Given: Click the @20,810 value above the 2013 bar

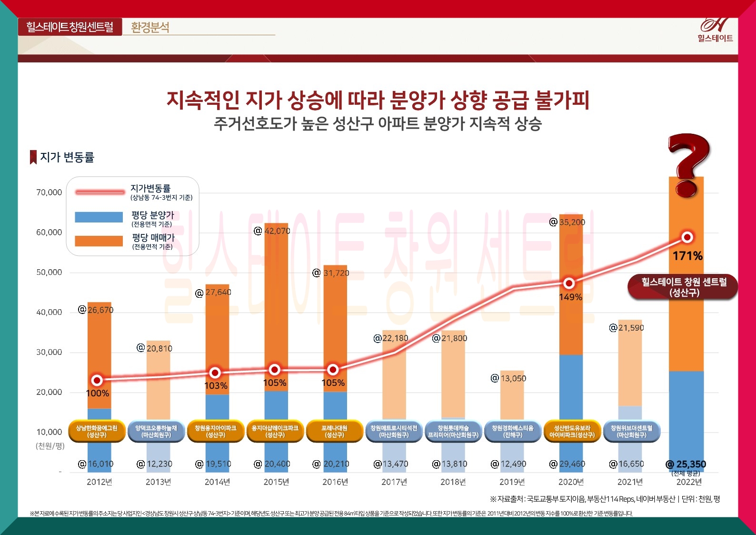Looking at the screenshot, I should click(155, 348).
